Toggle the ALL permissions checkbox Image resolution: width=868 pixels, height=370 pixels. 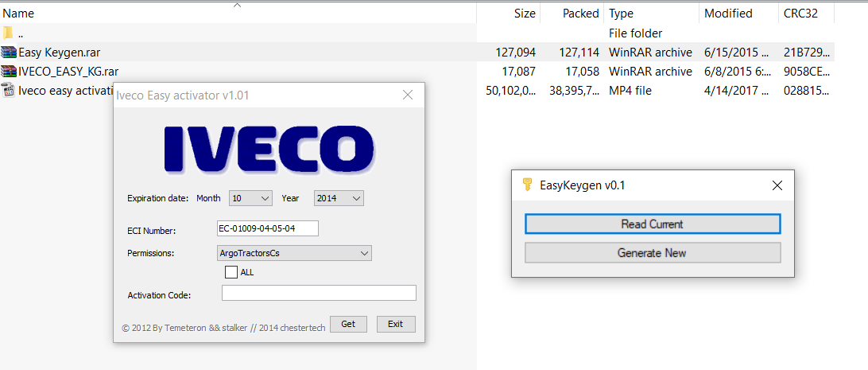click(231, 272)
